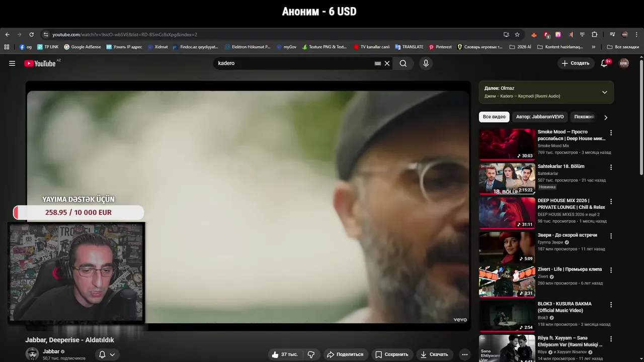
Task: Open BLOK3 - KUSURA BAKMA video title
Action: 565,307
